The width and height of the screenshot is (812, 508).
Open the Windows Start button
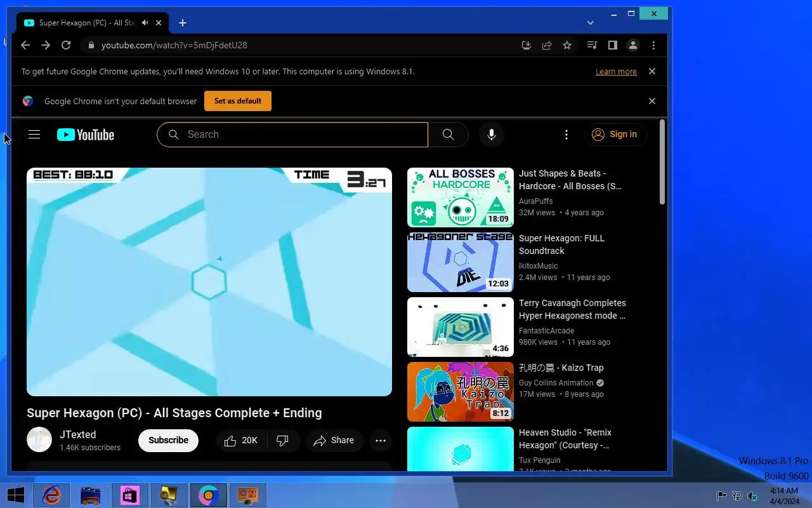tap(16, 495)
